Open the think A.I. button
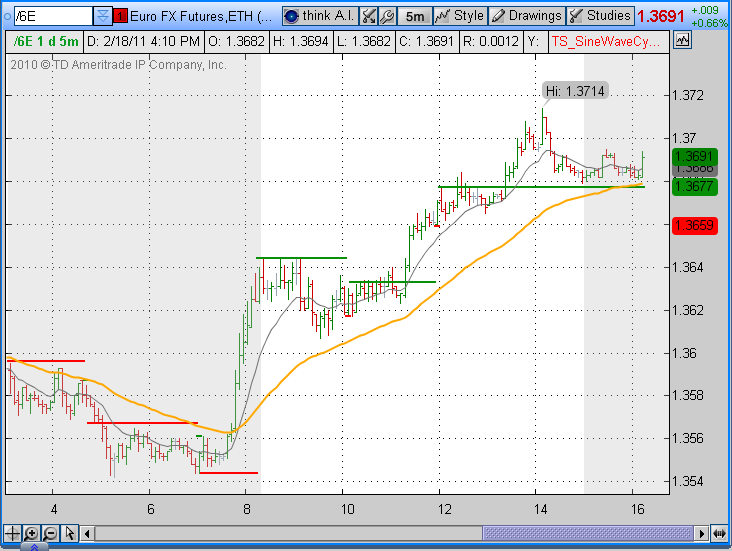The width and height of the screenshot is (732, 551). [x=320, y=16]
